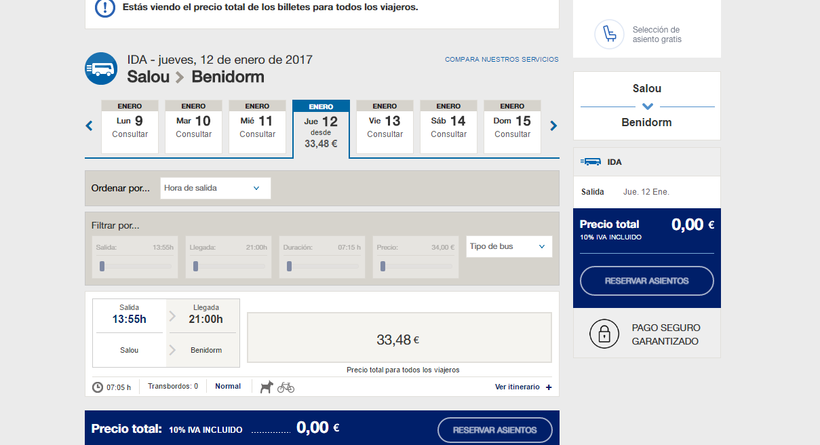Click the bus icon beside IDA heading
820x445 pixels.
[x=101, y=68]
